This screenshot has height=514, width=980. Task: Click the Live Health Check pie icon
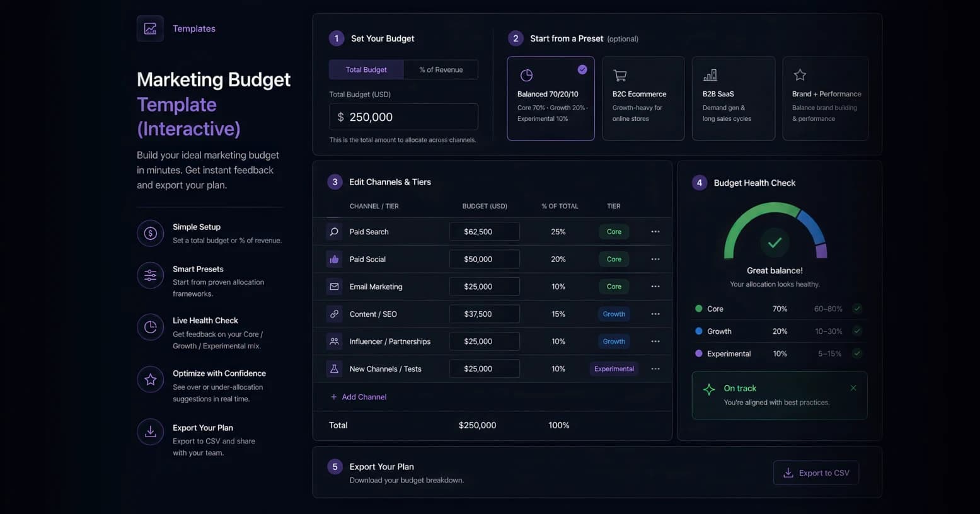tap(150, 327)
